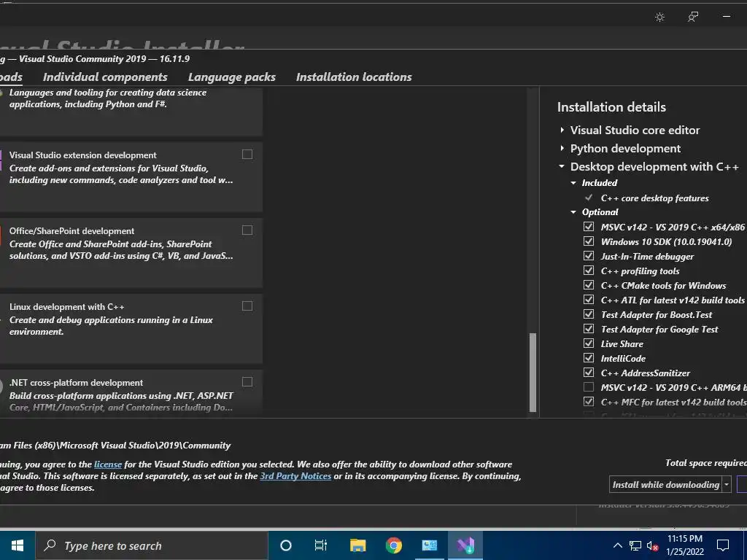Expand Visual Studio core editor details
The image size is (747, 560).
[x=562, y=130]
